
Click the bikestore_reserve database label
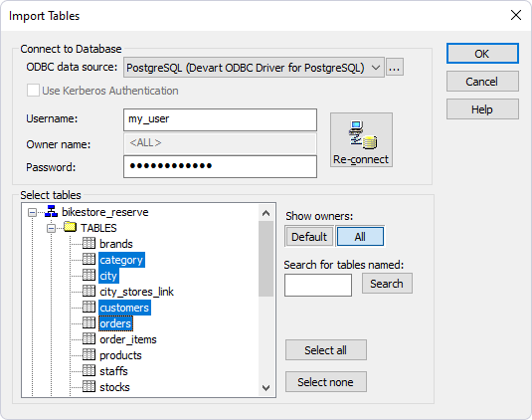(105, 212)
